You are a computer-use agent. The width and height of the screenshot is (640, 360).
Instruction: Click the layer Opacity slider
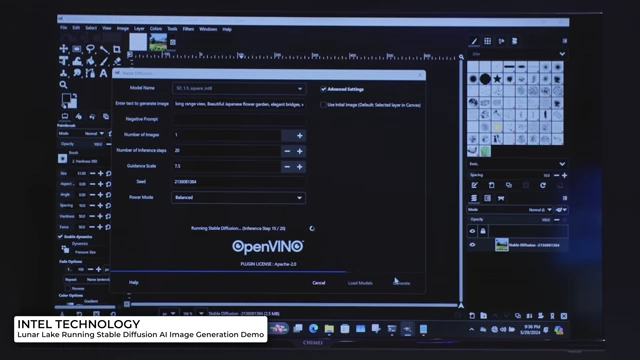tap(510, 220)
